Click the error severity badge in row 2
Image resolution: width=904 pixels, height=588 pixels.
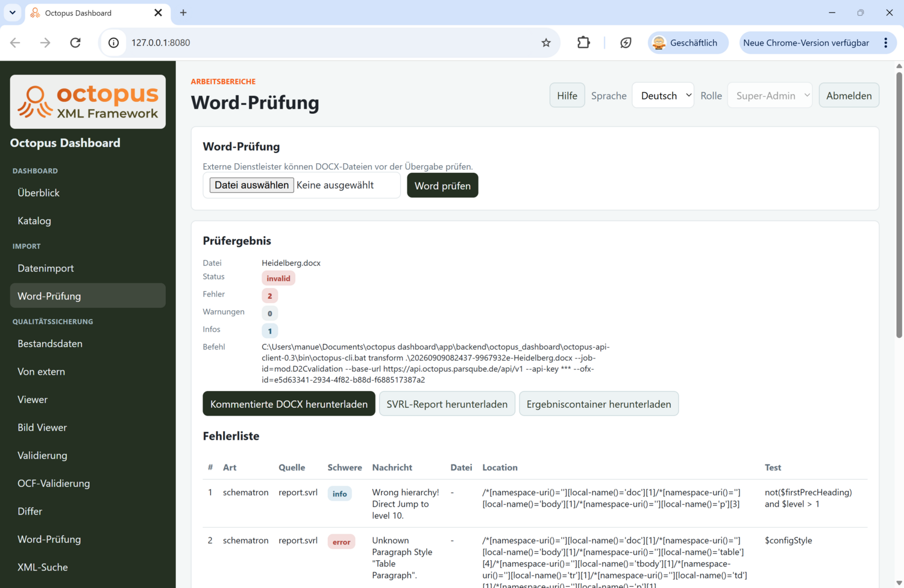tap(341, 542)
